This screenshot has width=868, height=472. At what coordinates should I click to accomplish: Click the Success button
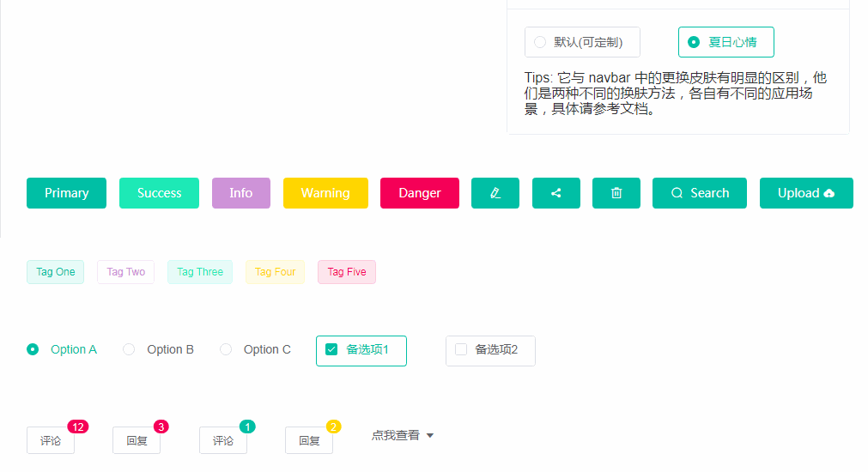tap(159, 193)
